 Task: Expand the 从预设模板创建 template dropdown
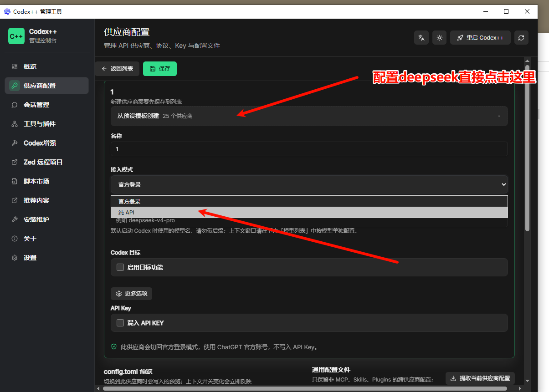click(x=309, y=116)
